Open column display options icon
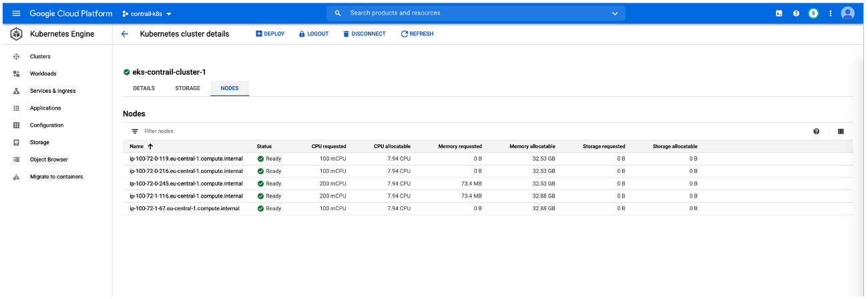Image resolution: width=868 pixels, height=299 pixels. point(841,131)
